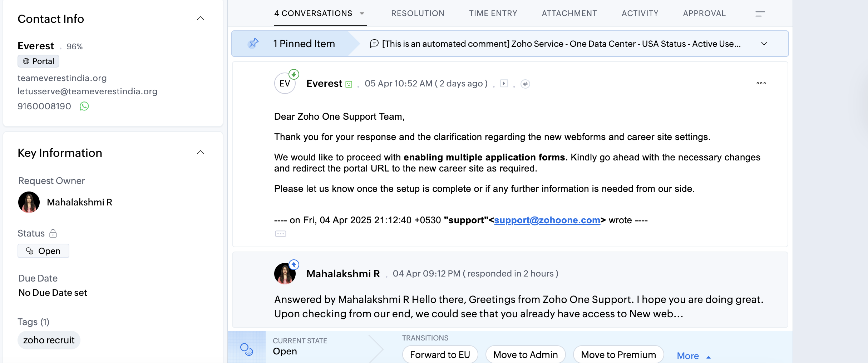The height and width of the screenshot is (363, 868).
Task: Collapse the Contact Info section
Action: (201, 18)
